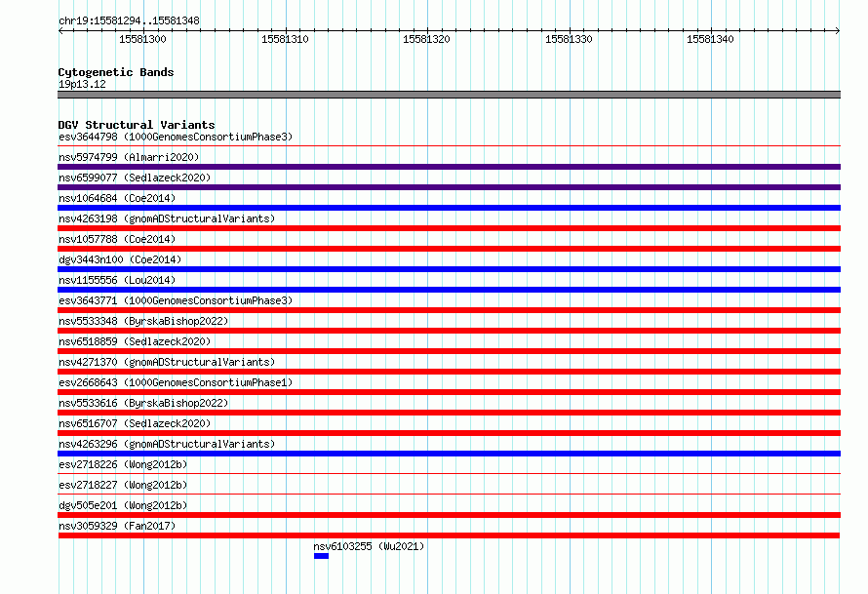The width and height of the screenshot is (868, 594).
Task: Click ruler position 15581340
Action: coord(710,39)
